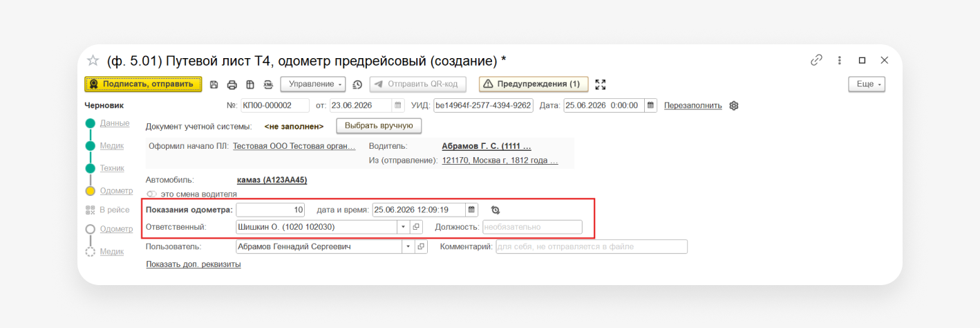Open Пользователь record with the open-form icon
Viewport: 980px width, 328px height.
tap(421, 246)
